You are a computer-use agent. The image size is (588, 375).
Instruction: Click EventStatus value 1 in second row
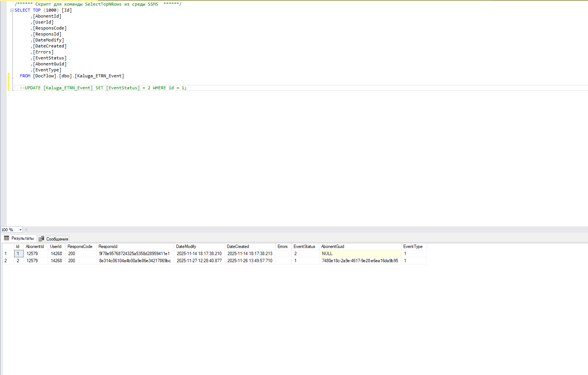pos(305,261)
